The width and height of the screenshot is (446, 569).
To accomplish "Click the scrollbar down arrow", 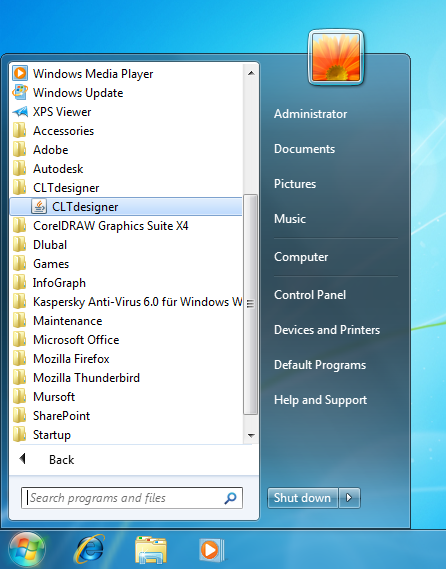I will [251, 435].
